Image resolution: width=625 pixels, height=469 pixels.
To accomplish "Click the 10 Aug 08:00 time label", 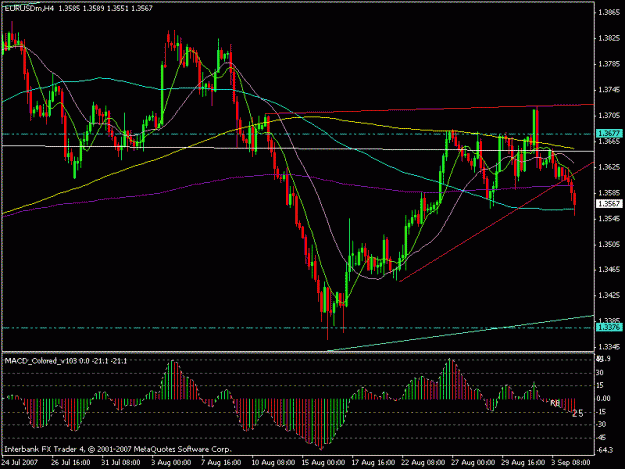I will 273,462.
